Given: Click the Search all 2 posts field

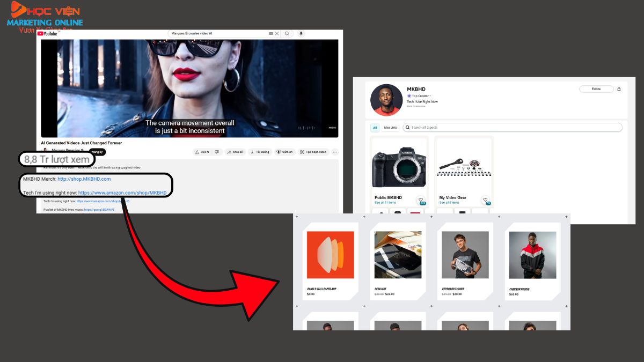Looking at the screenshot, I should pyautogui.click(x=513, y=128).
